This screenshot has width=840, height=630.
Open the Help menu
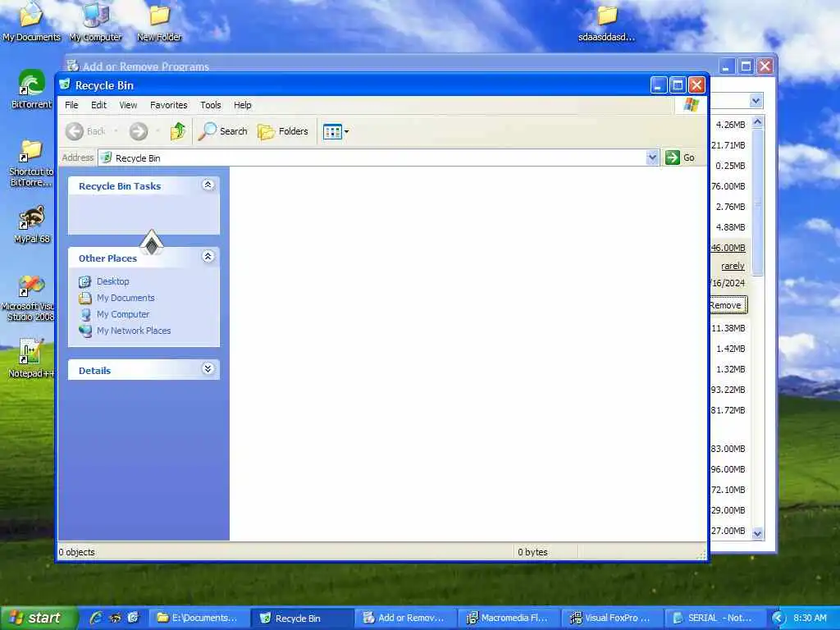[x=242, y=105]
